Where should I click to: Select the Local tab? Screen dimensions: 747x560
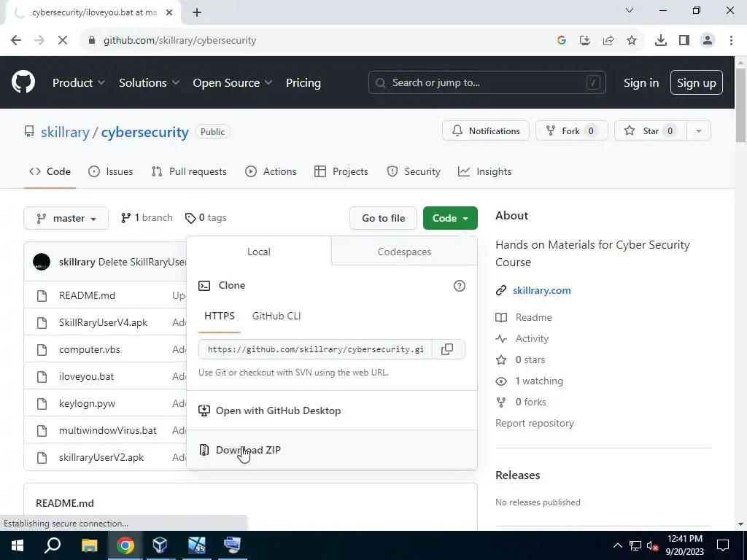click(259, 252)
